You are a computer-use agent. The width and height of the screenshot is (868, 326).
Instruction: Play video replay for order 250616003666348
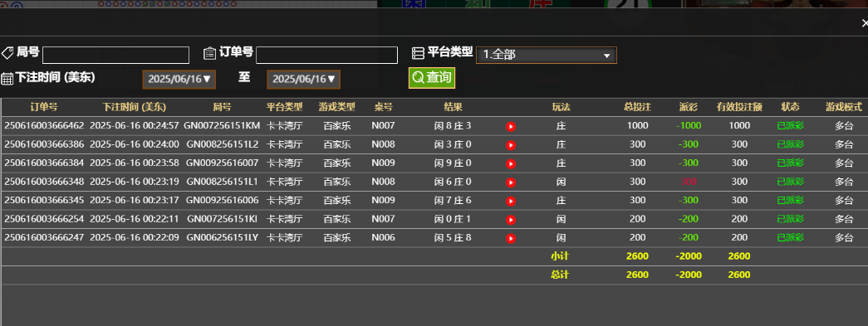click(510, 182)
